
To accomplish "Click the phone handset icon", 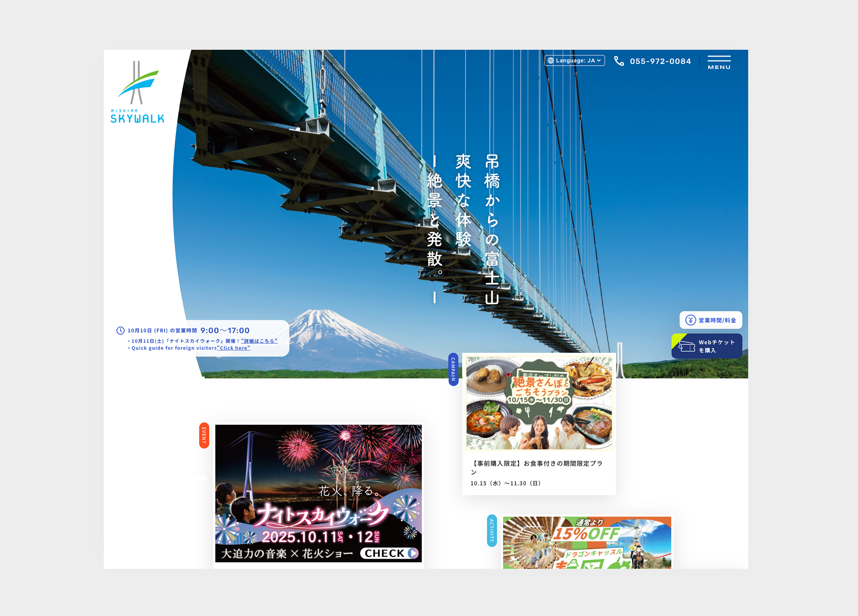I will click(619, 61).
